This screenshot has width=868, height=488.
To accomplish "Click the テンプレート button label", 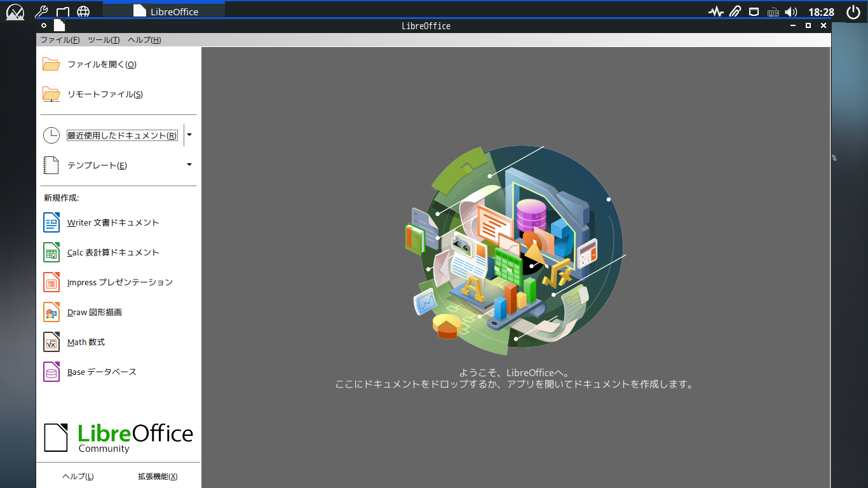I will 97,166.
